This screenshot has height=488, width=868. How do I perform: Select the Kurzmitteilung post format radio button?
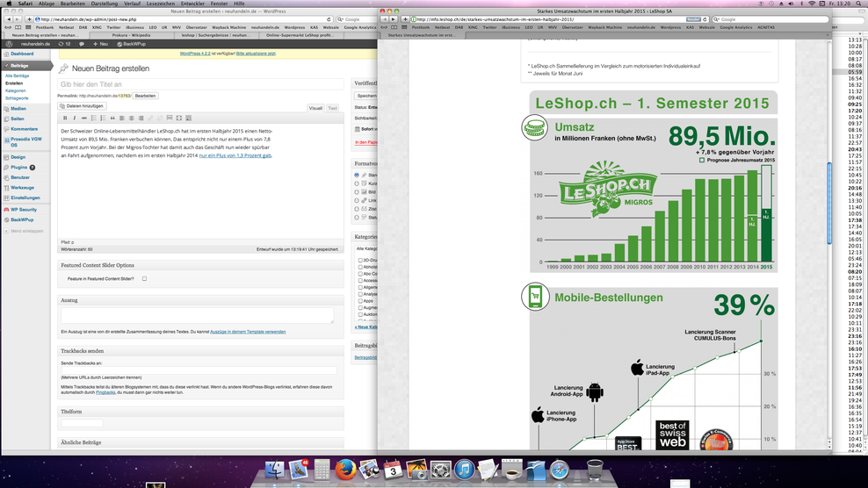coord(357,183)
